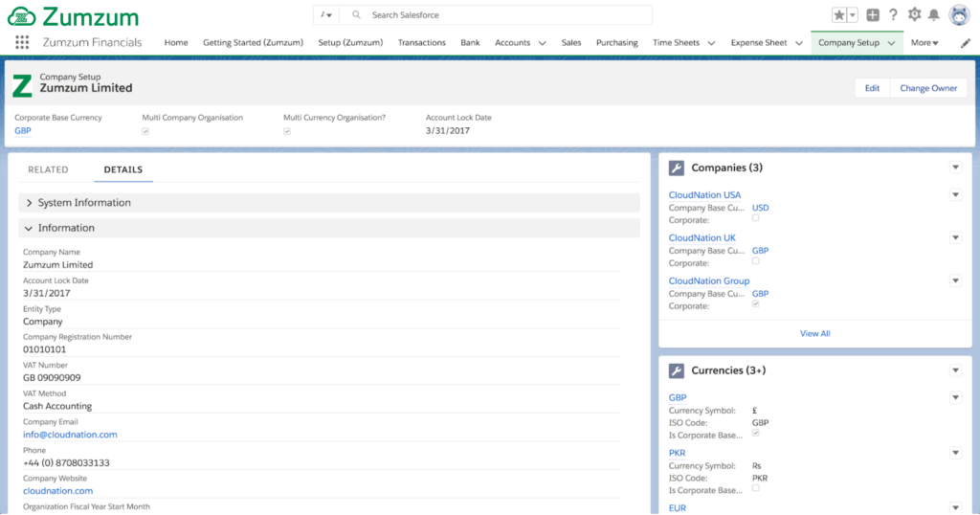
Task: Click the Currencies wrench icon
Action: pos(677,370)
